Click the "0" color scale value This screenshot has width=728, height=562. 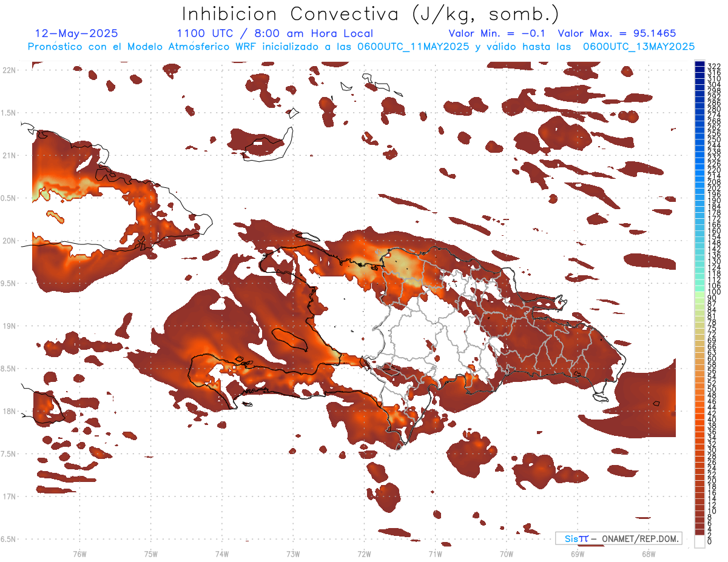pyautogui.click(x=710, y=542)
